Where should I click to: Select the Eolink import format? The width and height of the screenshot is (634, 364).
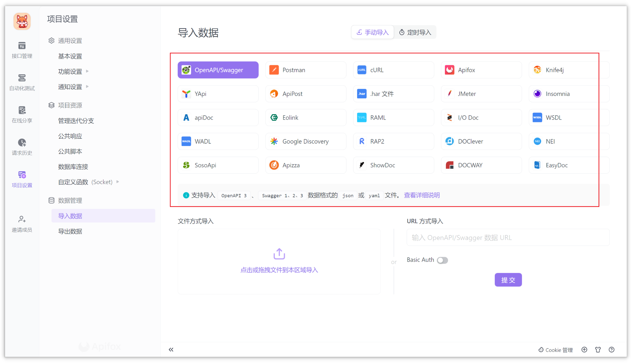pos(306,117)
